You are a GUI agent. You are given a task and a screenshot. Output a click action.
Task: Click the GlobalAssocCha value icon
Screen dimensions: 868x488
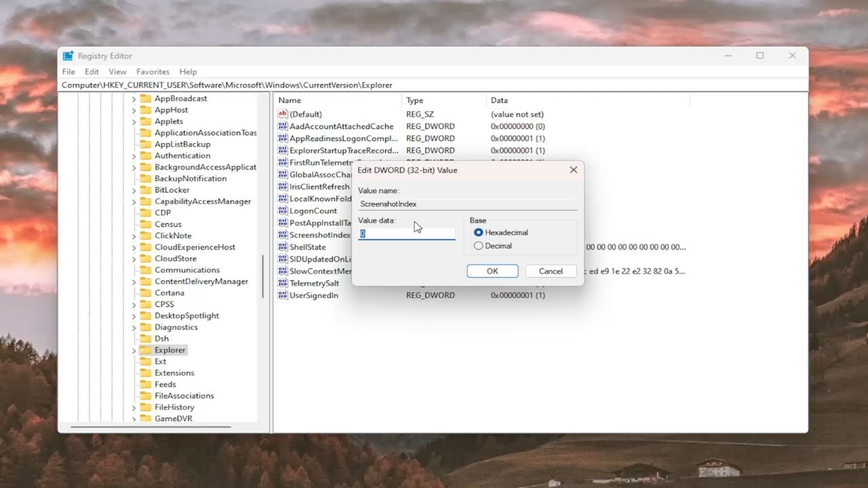point(283,174)
